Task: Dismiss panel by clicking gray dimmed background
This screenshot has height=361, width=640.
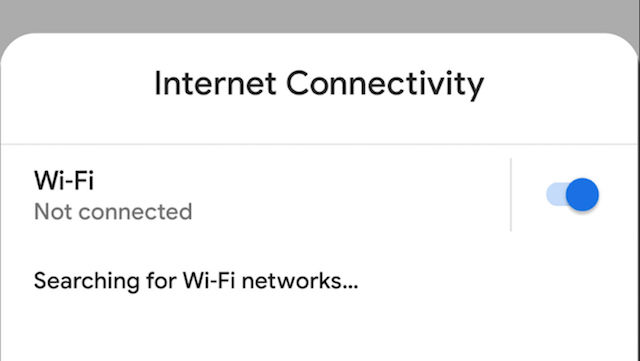Action: (320, 16)
